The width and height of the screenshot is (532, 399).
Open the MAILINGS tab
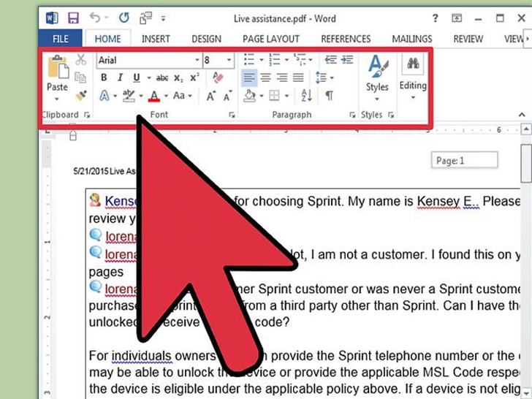click(x=412, y=39)
